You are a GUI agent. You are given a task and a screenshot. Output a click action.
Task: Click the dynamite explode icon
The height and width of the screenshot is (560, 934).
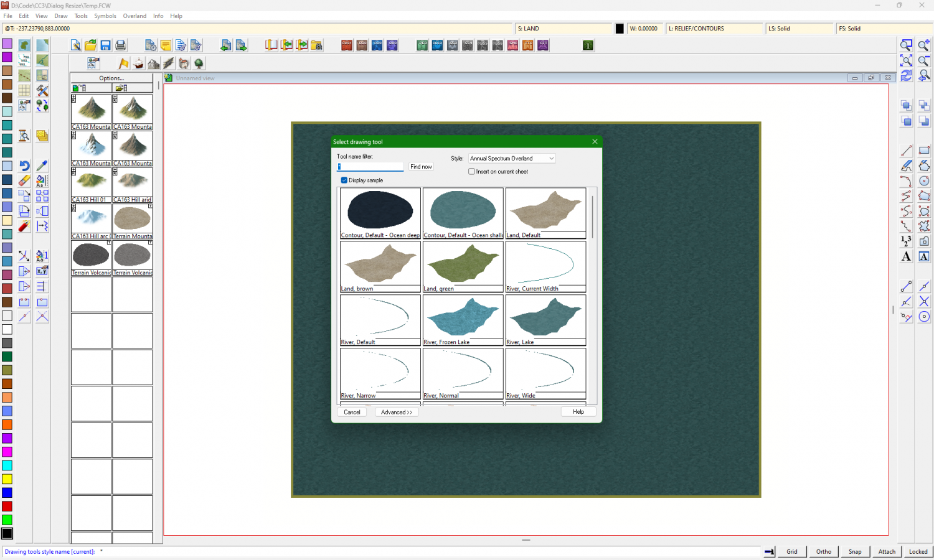(x=24, y=226)
